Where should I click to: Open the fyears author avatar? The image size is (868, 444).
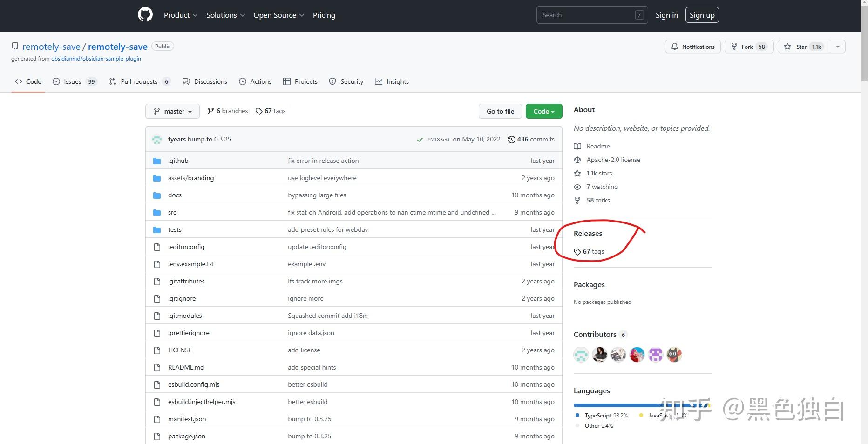157,139
